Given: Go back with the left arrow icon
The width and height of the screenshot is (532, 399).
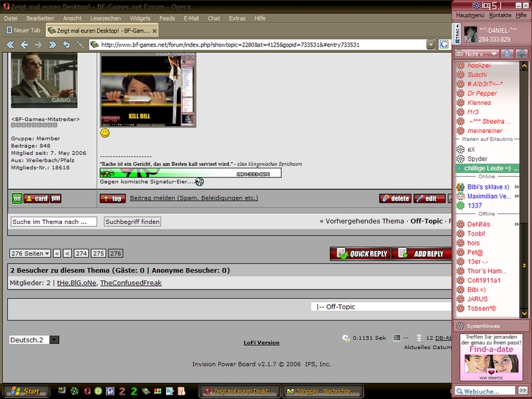Looking at the screenshot, I should [25, 45].
